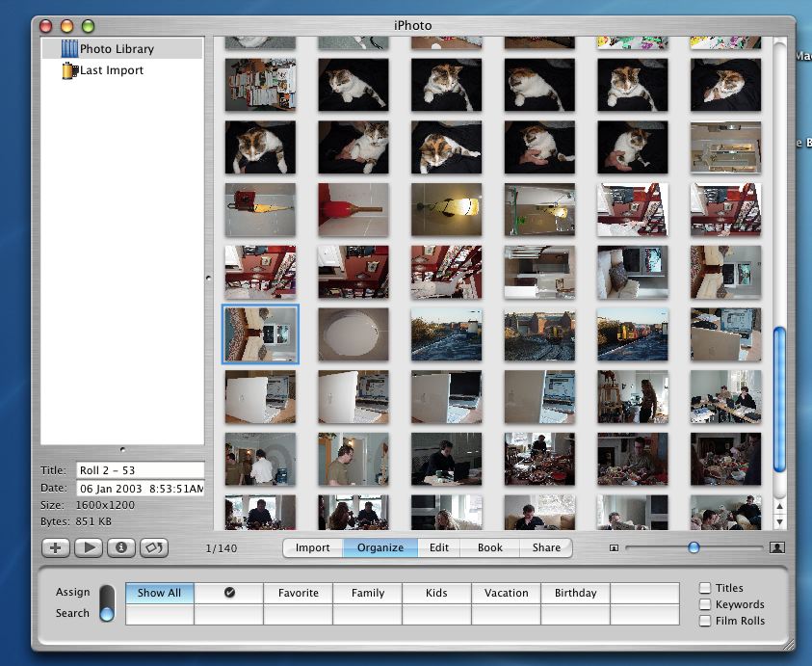The image size is (812, 666).
Task: Enable the Keywords checkbox
Action: (x=706, y=604)
